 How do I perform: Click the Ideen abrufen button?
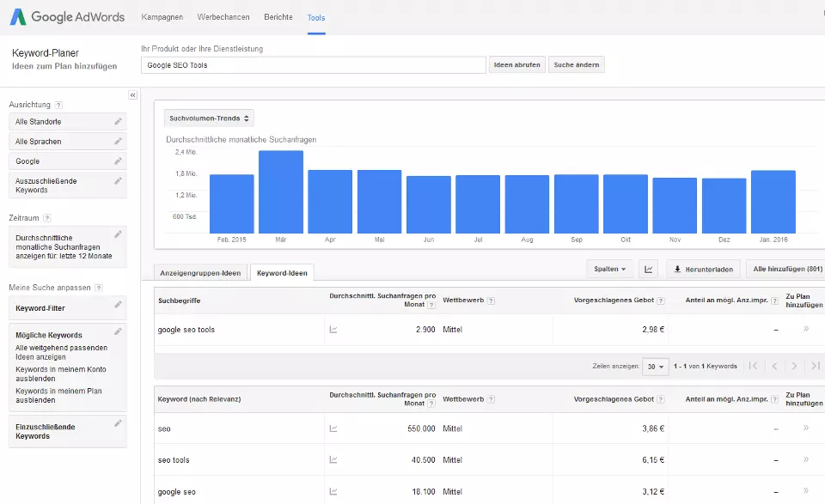point(517,65)
